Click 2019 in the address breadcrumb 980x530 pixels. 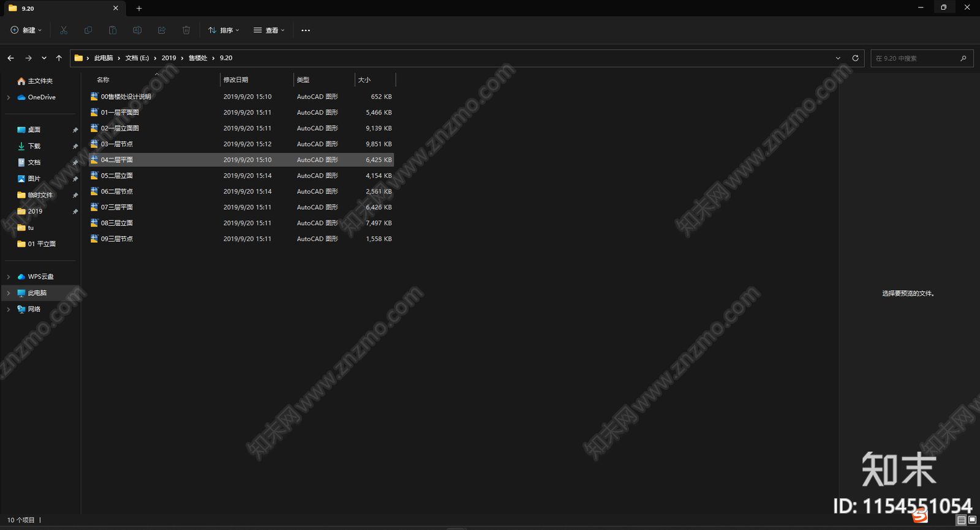point(169,58)
